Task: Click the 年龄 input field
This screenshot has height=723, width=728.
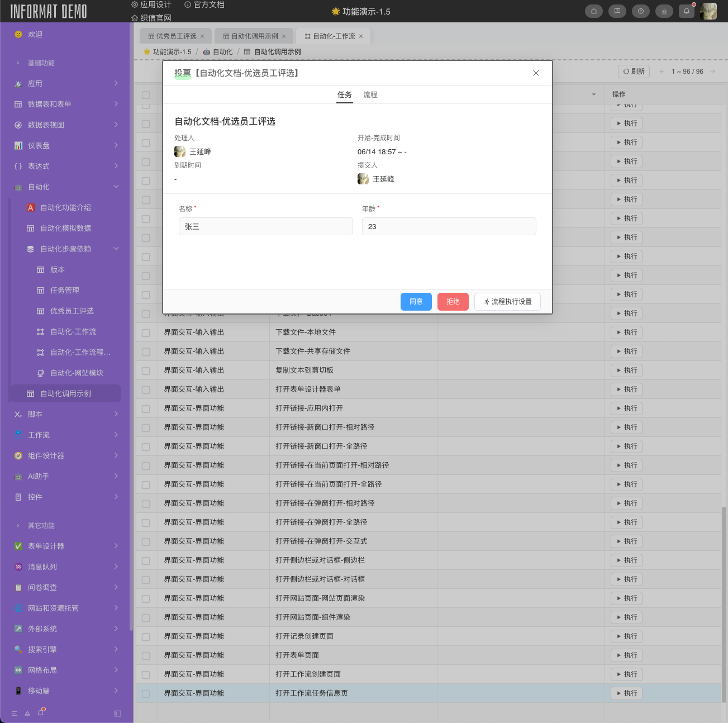Action: pos(449,226)
